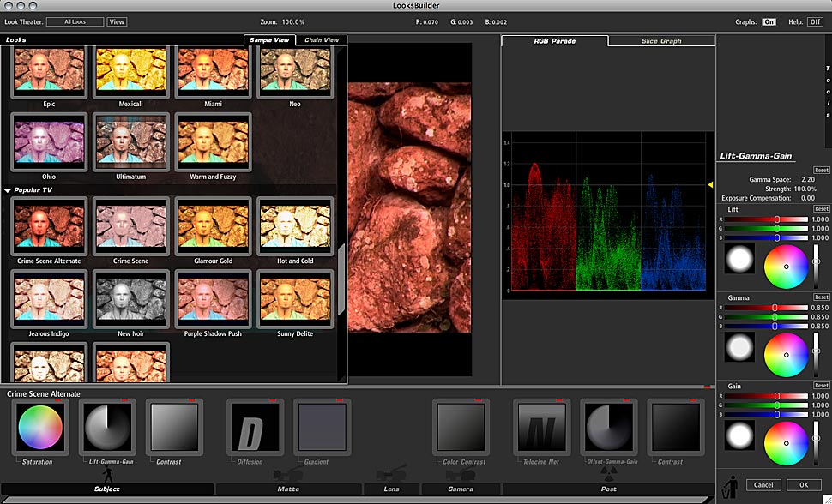Toggle Help Off button

click(x=815, y=21)
